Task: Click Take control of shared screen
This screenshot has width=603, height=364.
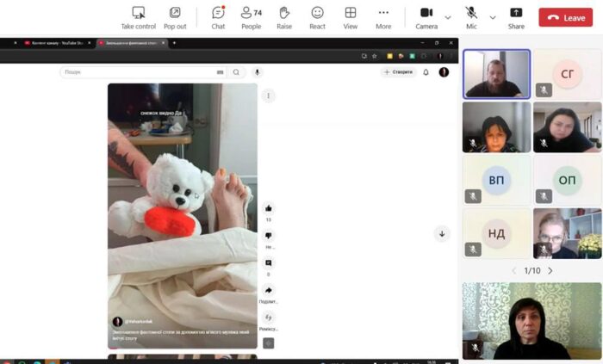Action: click(138, 16)
